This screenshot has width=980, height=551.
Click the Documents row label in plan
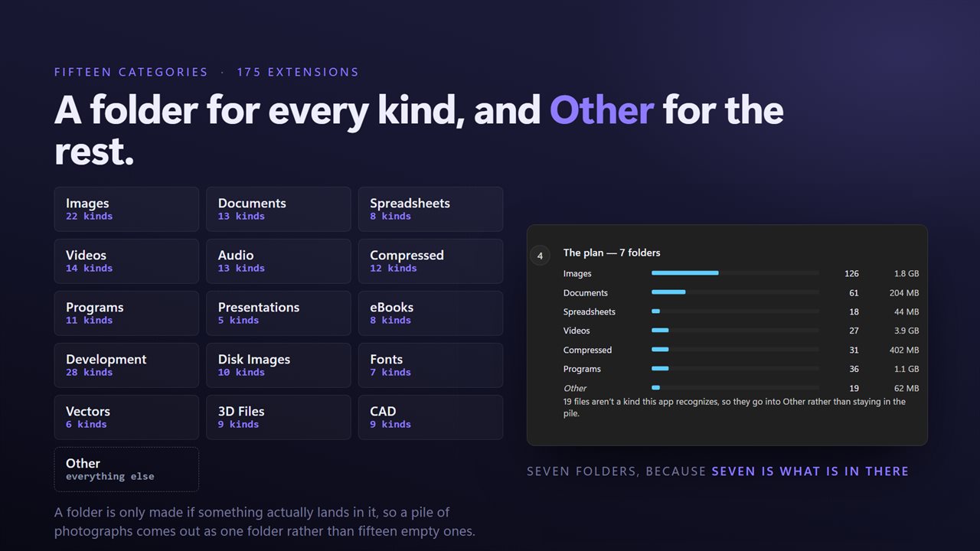coord(586,292)
